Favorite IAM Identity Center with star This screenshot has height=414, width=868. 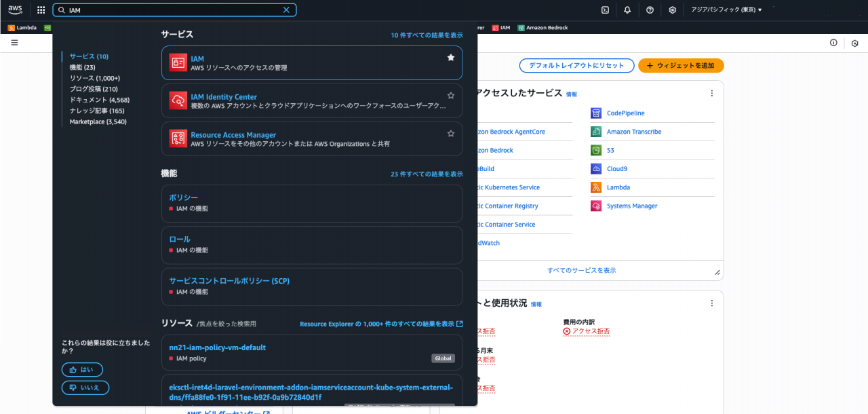[451, 96]
